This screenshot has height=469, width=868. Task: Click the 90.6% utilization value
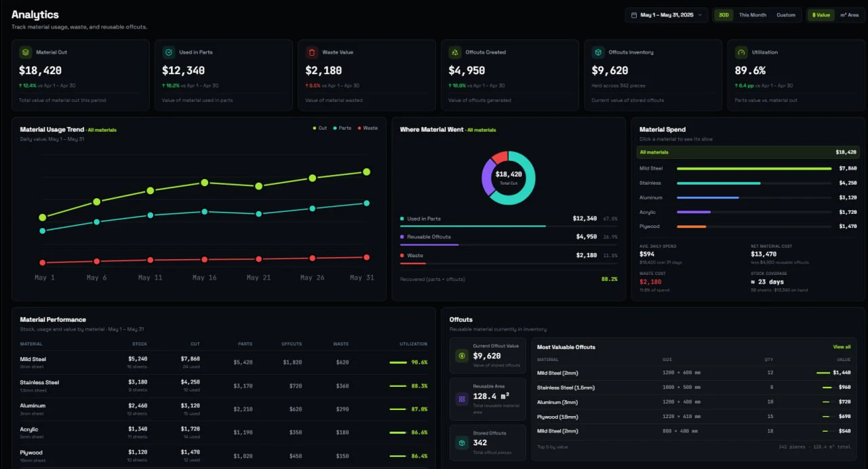tap(419, 362)
